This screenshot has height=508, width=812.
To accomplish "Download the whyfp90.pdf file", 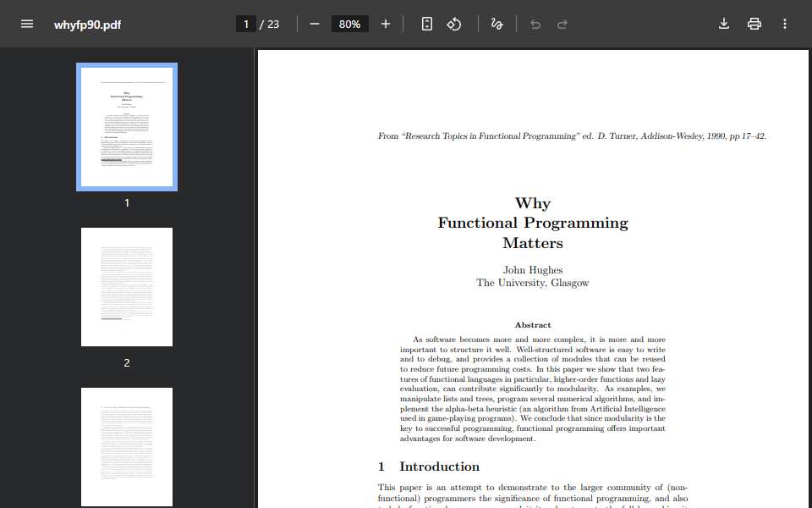I will 724,24.
